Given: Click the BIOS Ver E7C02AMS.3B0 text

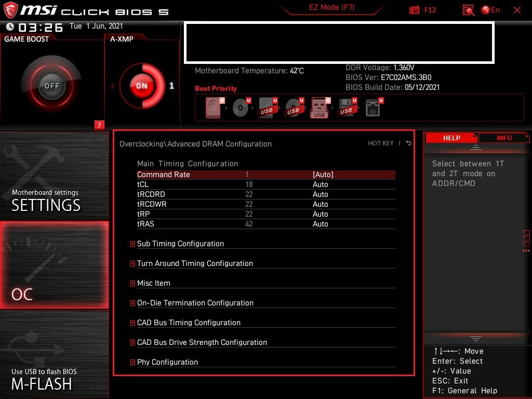Looking at the screenshot, I should click(389, 77).
